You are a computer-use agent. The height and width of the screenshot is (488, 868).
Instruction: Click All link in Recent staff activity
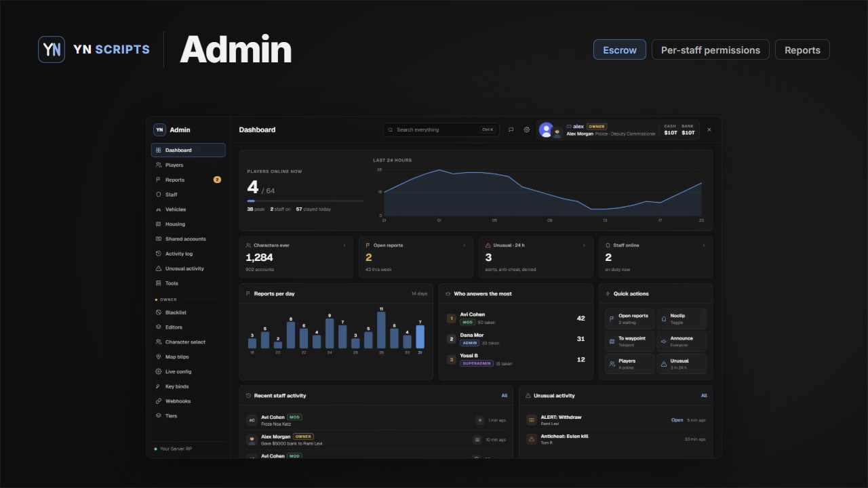tap(505, 396)
